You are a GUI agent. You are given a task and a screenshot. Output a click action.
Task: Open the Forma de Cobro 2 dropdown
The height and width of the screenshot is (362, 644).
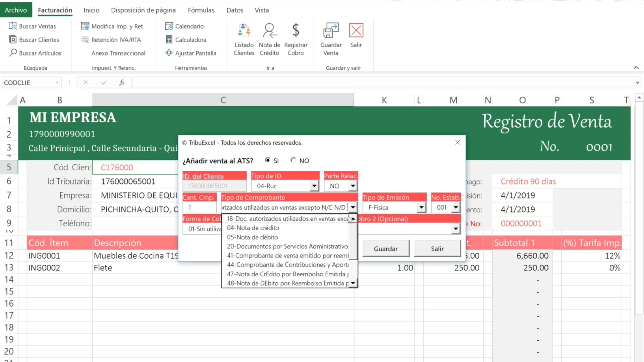tap(456, 229)
